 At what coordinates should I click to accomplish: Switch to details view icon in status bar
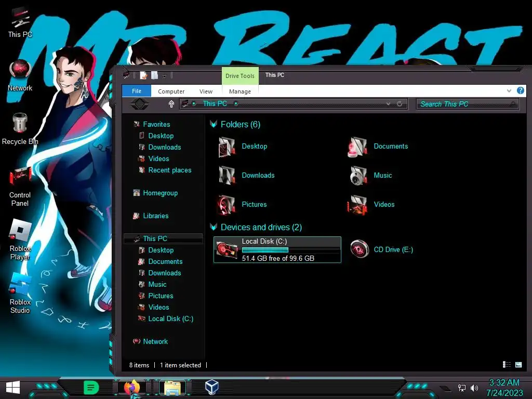507,364
